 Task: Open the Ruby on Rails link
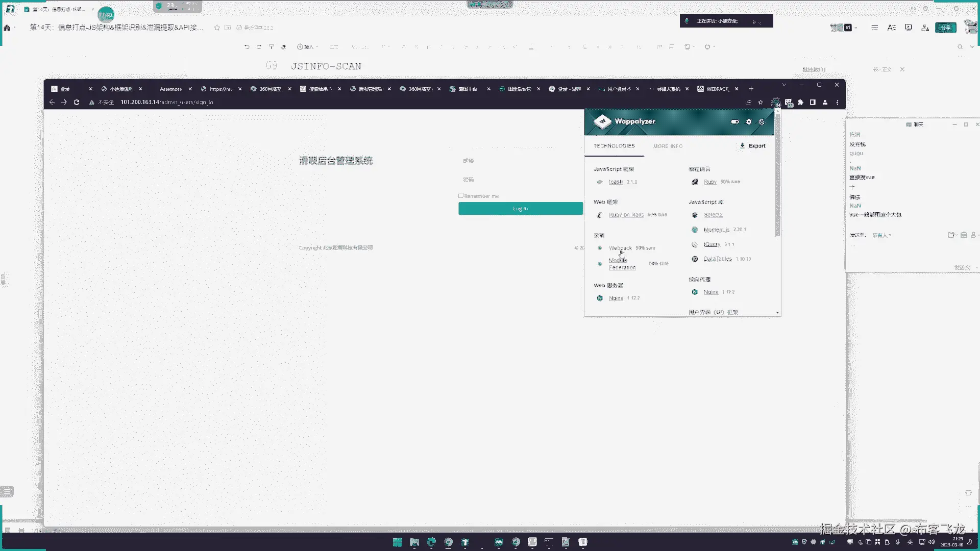[626, 215]
